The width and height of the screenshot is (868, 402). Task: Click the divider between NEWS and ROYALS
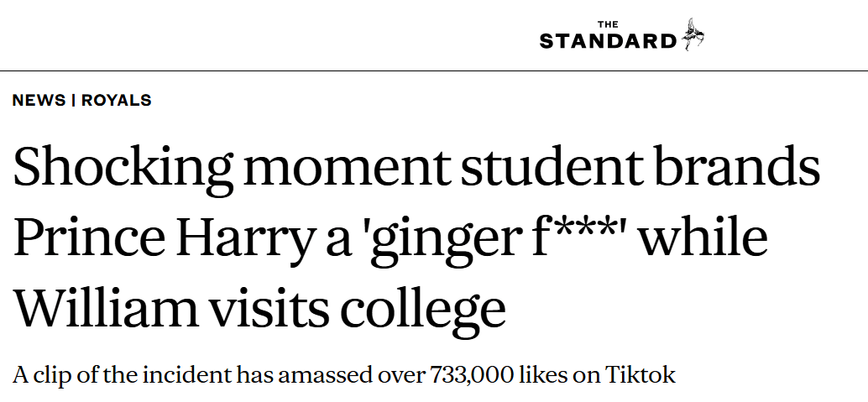(x=73, y=100)
